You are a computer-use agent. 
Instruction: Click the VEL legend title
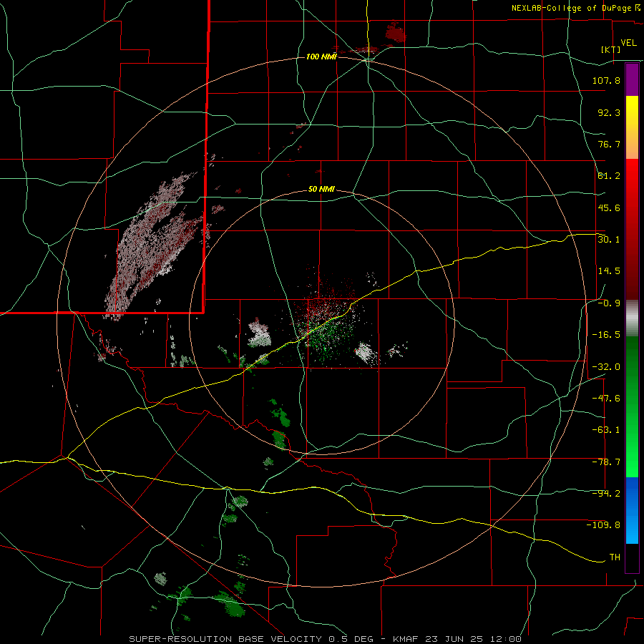coord(629,42)
